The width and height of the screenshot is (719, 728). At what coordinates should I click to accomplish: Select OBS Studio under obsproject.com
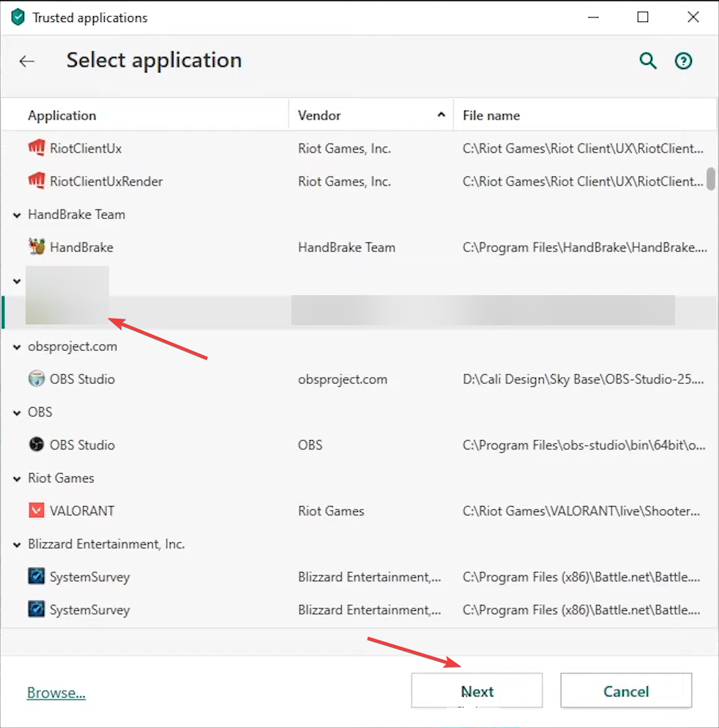coord(82,379)
